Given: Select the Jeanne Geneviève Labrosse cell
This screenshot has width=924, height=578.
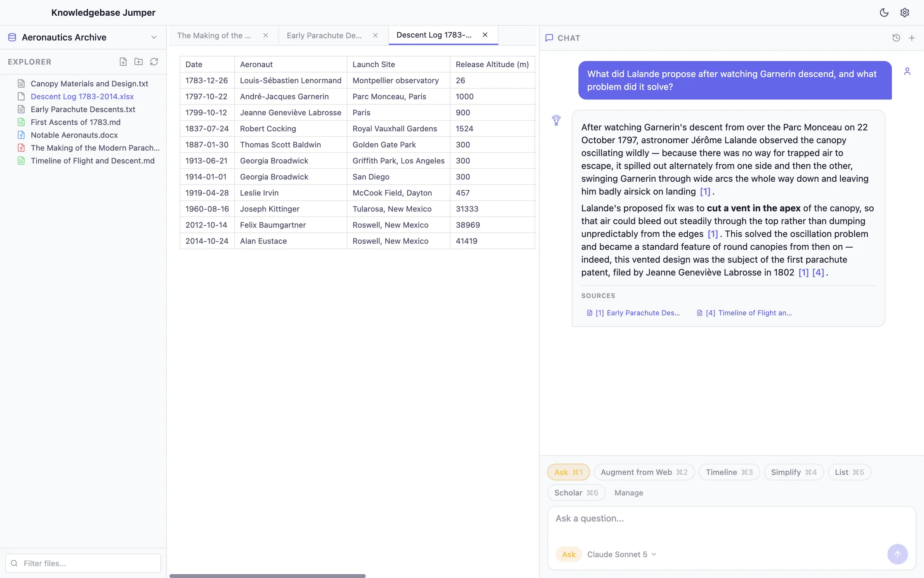Looking at the screenshot, I should [x=291, y=112].
